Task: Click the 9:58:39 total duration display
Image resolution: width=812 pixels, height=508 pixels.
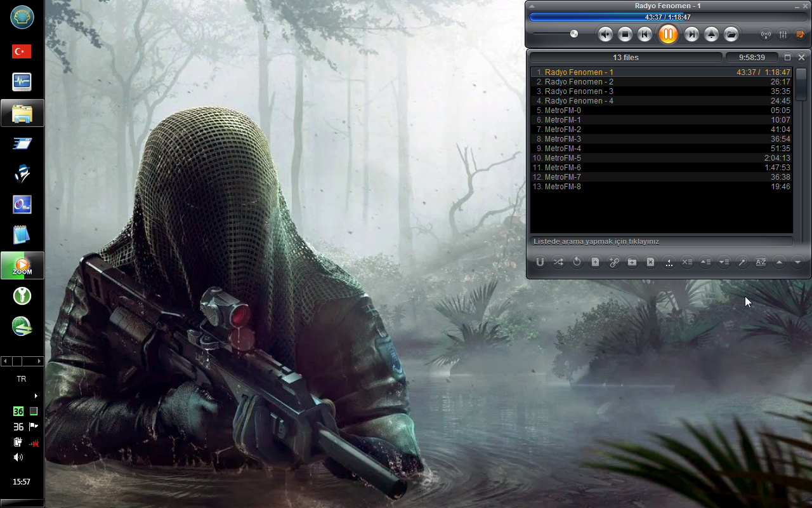Action: (x=752, y=58)
